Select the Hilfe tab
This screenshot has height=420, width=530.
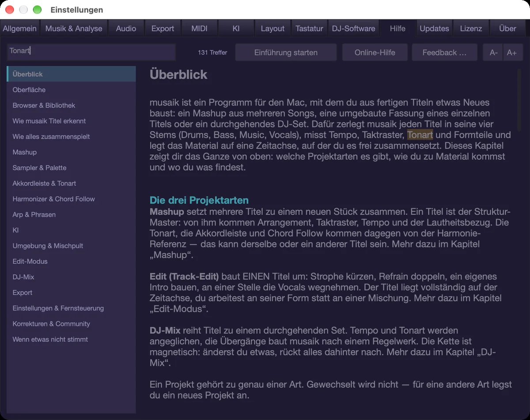point(397,28)
